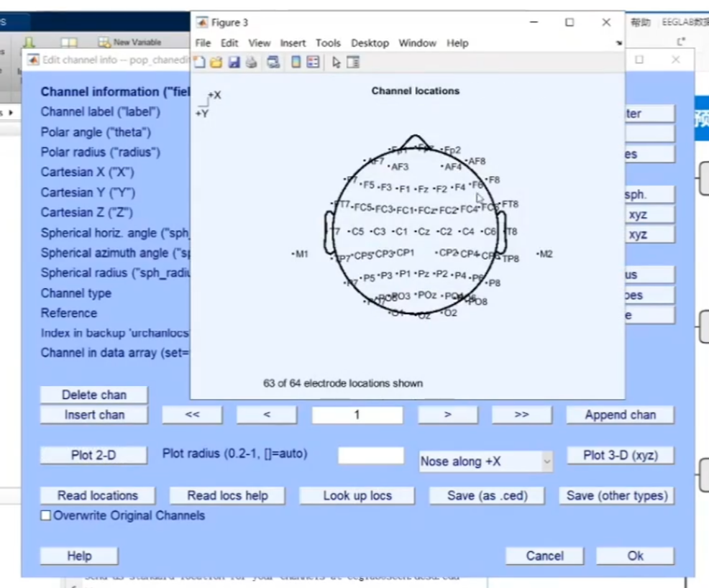Click the Plot 2-D button
This screenshot has height=588, width=709.
click(93, 455)
